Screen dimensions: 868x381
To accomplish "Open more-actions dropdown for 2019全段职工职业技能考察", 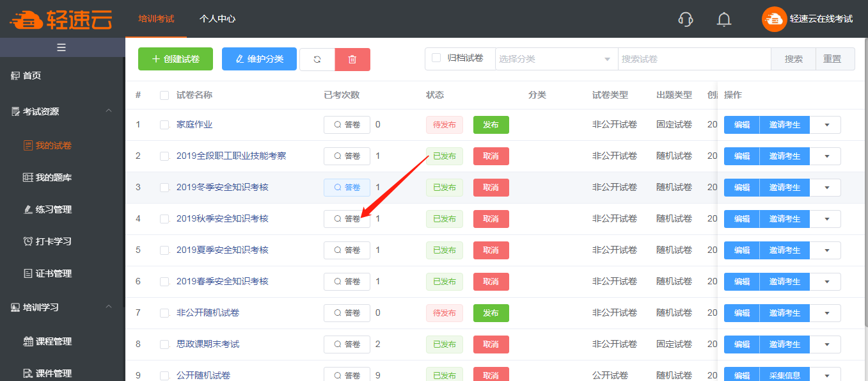I will click(826, 156).
